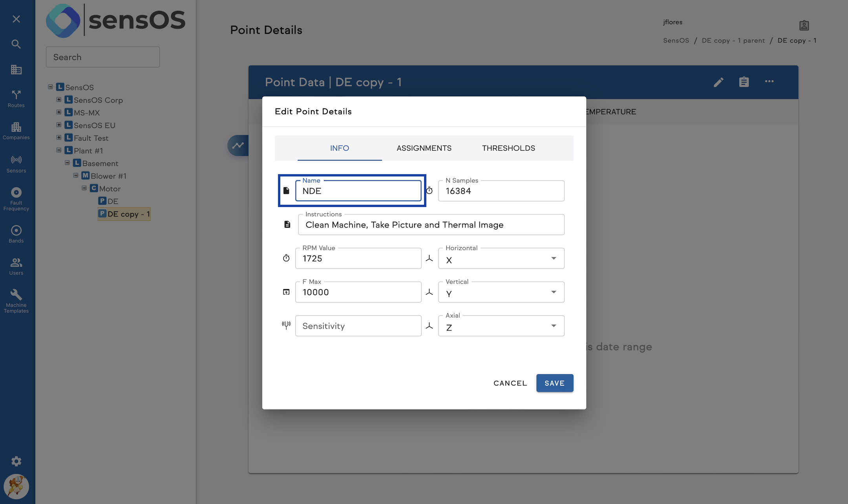
Task: Expand the SensOS Corp tree node
Action: (59, 100)
